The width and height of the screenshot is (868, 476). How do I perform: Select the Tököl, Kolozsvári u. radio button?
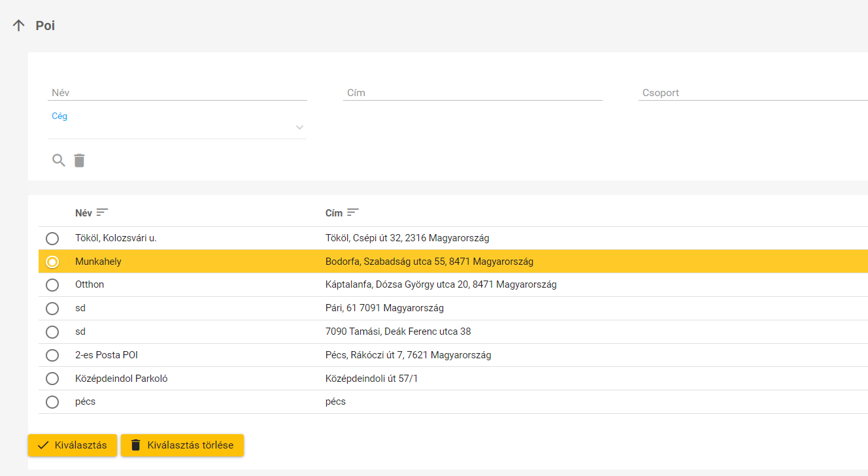click(52, 239)
